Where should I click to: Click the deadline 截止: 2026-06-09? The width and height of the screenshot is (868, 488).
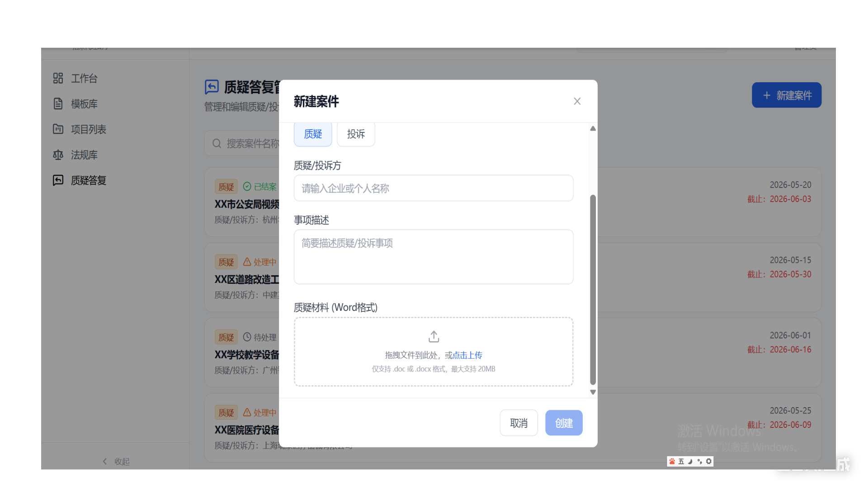(x=779, y=425)
